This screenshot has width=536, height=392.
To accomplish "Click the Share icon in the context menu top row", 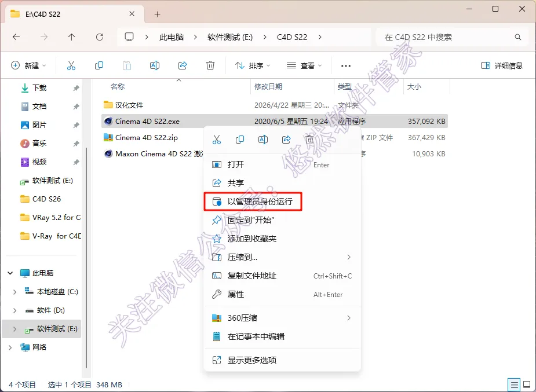I will pos(286,140).
